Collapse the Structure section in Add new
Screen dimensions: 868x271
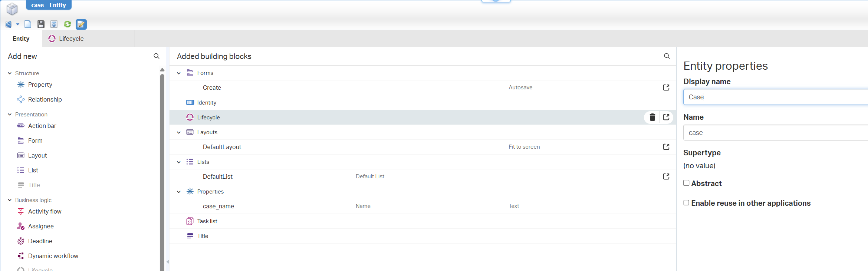pos(10,73)
